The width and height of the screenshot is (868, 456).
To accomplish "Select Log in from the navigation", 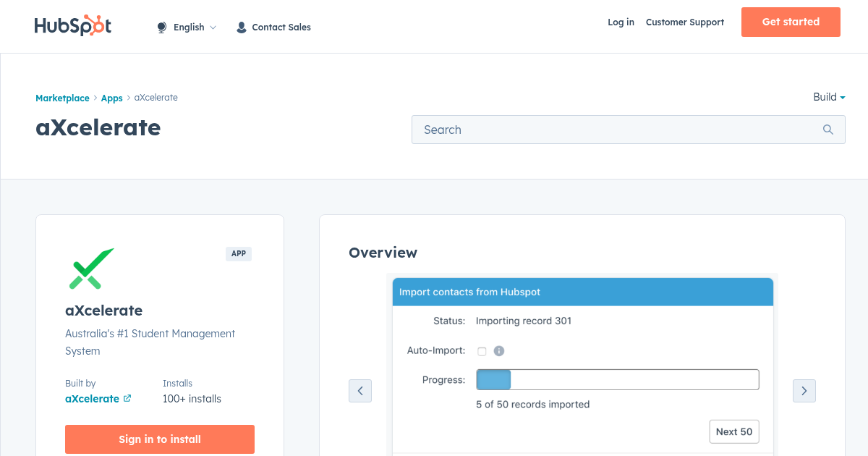I will click(x=621, y=22).
